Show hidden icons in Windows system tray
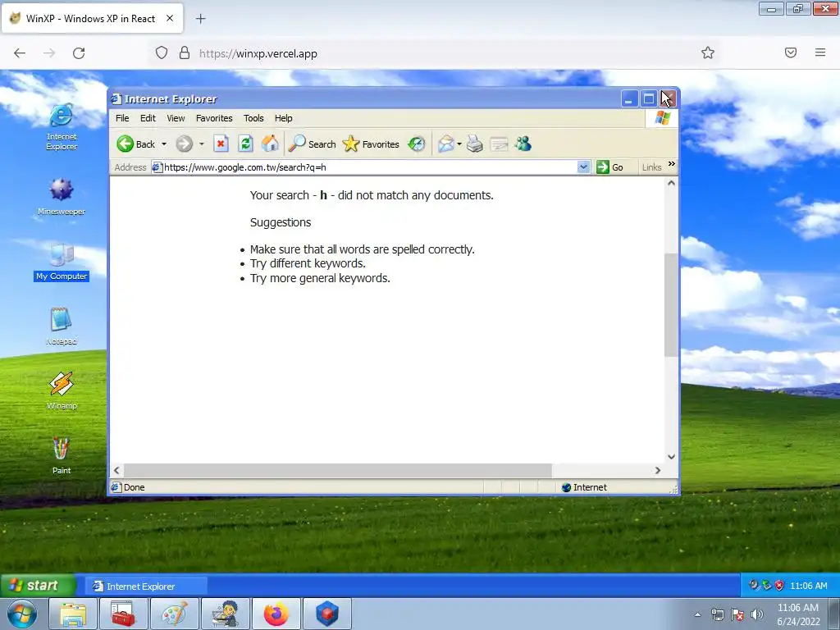The width and height of the screenshot is (840, 630). click(697, 614)
